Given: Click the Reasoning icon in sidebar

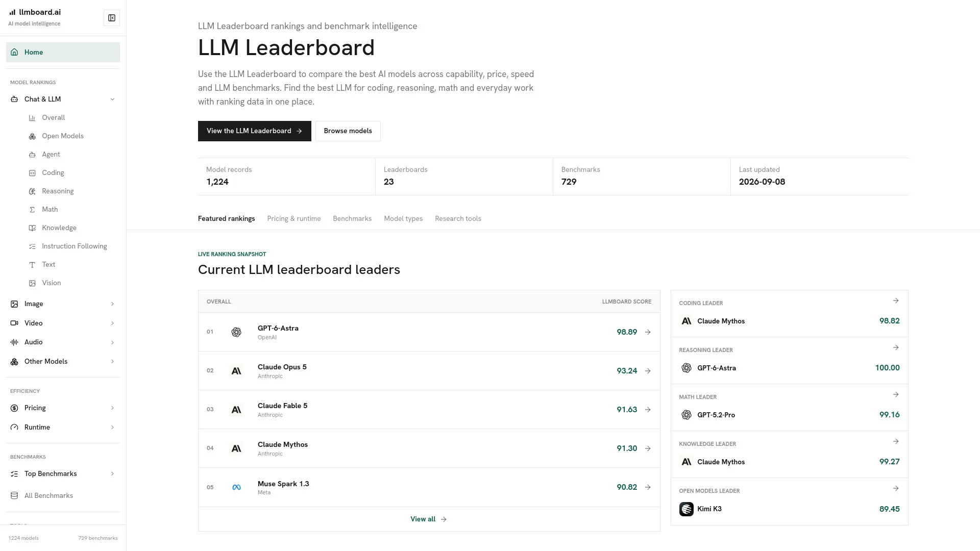Looking at the screenshot, I should pyautogui.click(x=32, y=191).
